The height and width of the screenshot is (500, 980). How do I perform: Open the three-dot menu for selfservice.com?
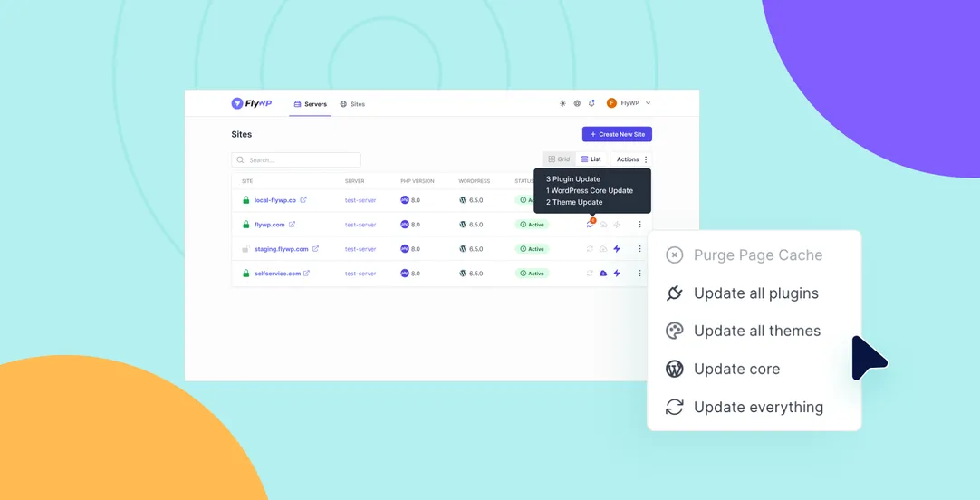tap(639, 274)
